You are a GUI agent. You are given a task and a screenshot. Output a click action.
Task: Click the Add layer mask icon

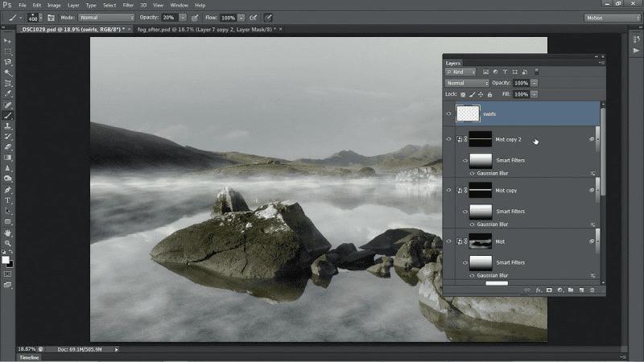549,290
